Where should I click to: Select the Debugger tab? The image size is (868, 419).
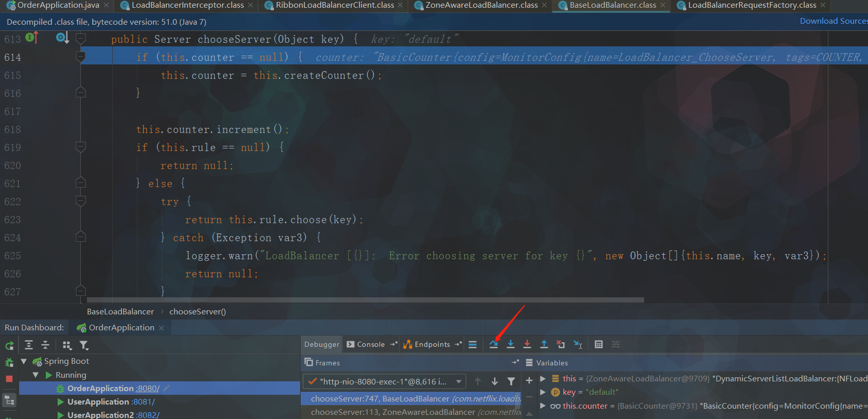[x=322, y=344]
